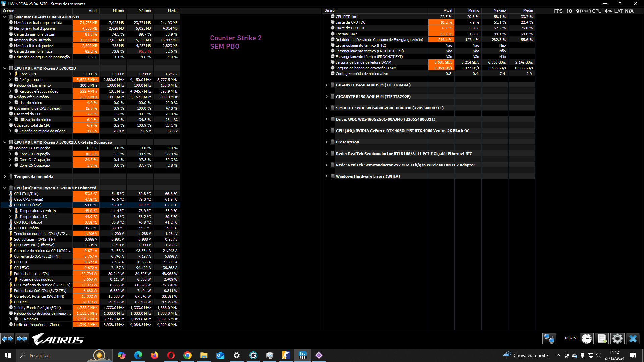644x362 pixels.
Task: Click the OneDrive sync tray icon
Action: point(574,355)
